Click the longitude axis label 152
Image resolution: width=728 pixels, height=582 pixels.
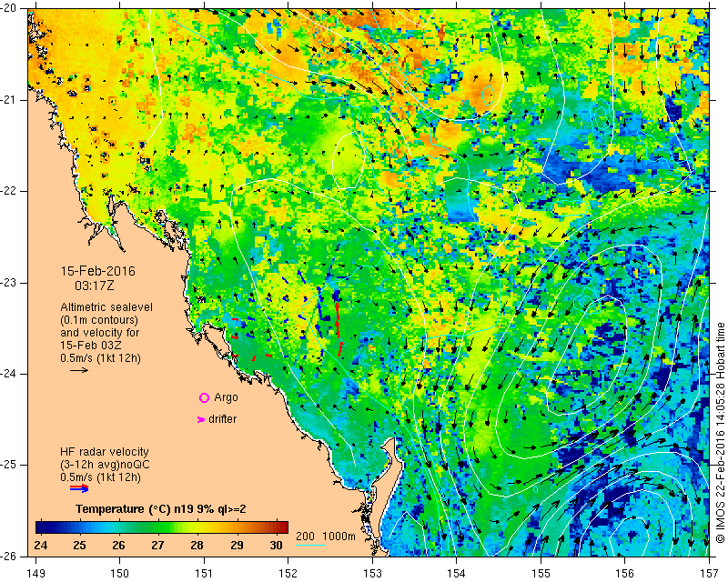tap(288, 574)
